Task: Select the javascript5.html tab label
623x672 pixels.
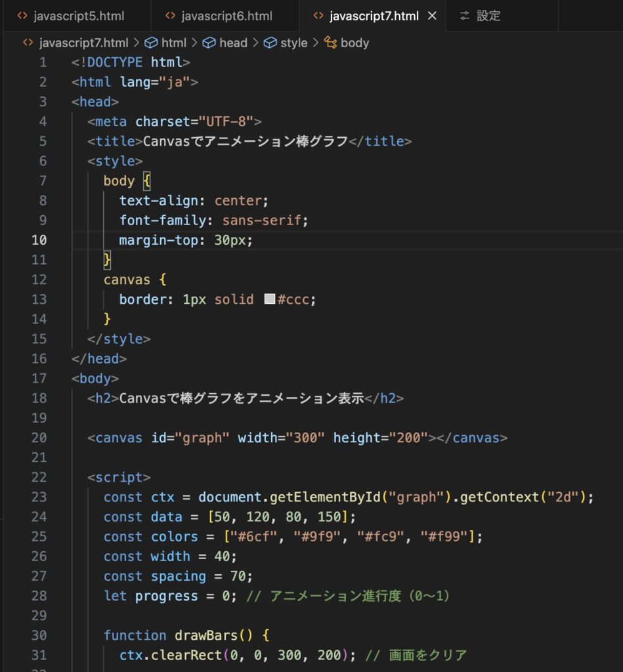Action: click(x=79, y=16)
